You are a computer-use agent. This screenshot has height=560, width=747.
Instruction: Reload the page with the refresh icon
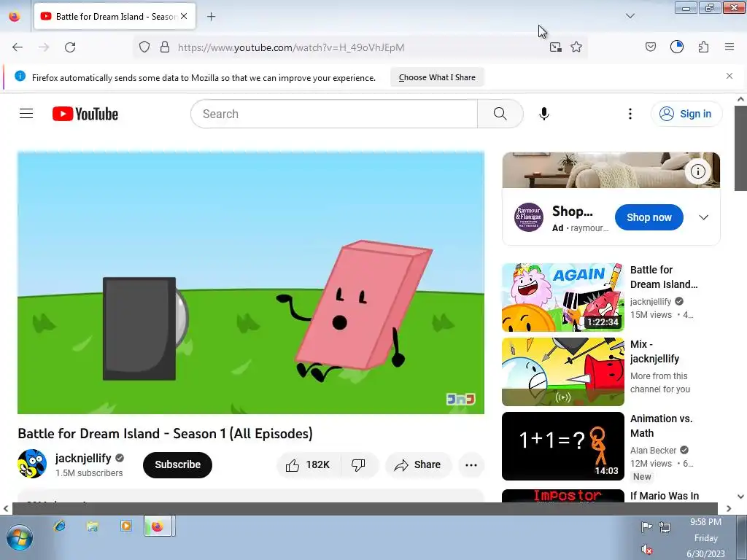pos(70,47)
